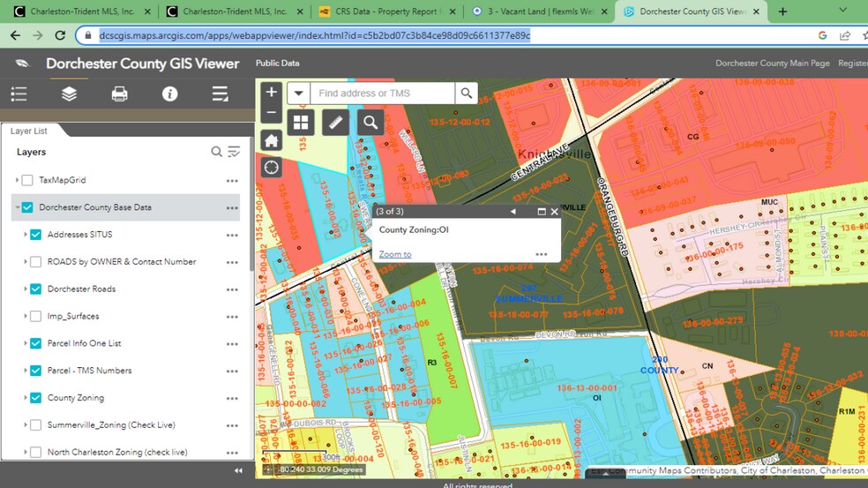Open the Info panel icon

[x=169, y=94]
